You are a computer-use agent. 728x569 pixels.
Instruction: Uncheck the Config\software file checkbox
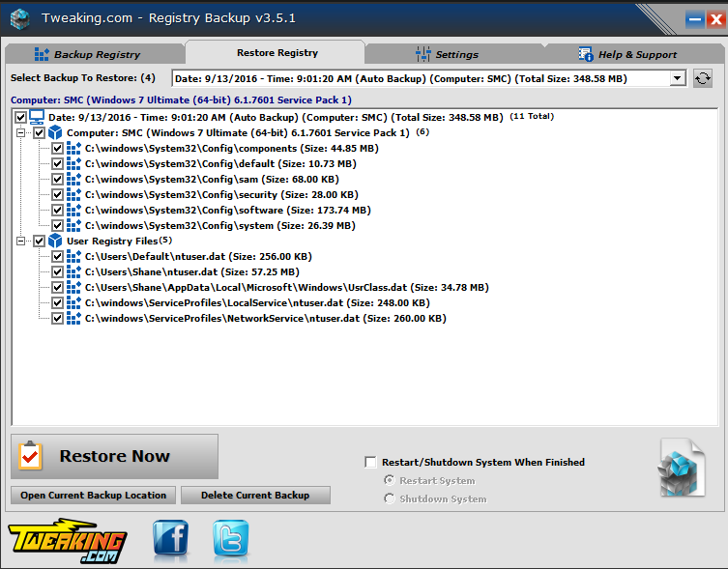pos(57,211)
